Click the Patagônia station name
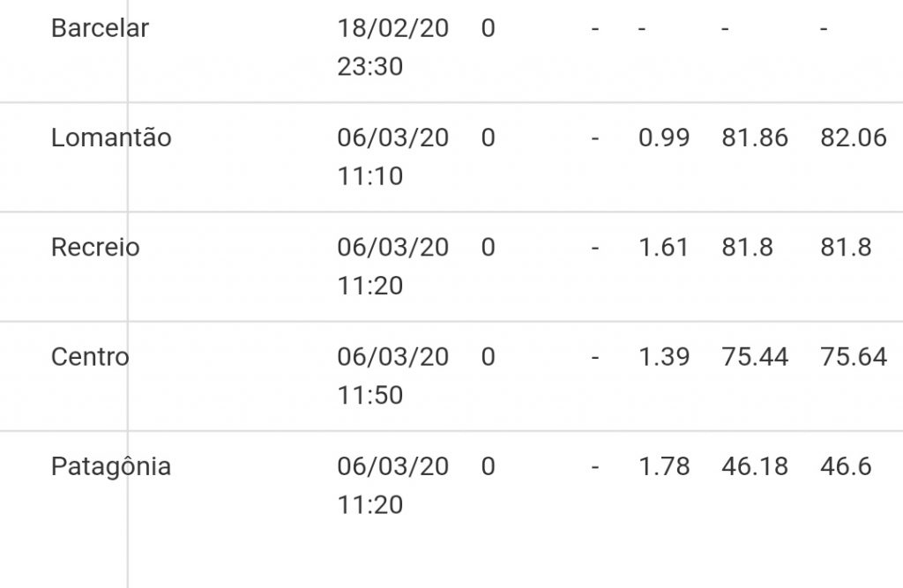The image size is (903, 588). coord(111,465)
